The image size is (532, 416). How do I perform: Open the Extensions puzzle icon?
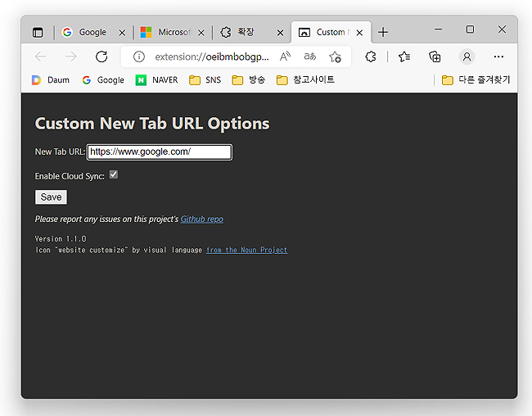tap(371, 57)
